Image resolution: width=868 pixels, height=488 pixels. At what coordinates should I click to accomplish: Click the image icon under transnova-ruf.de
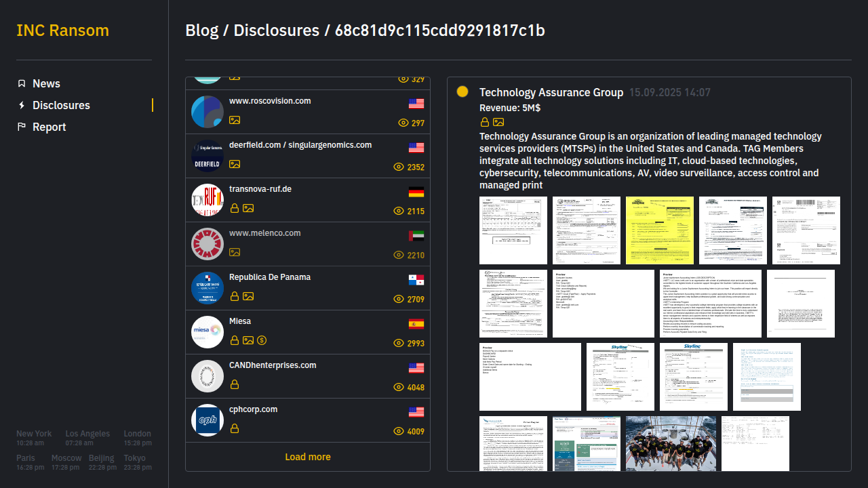pyautogui.click(x=248, y=208)
